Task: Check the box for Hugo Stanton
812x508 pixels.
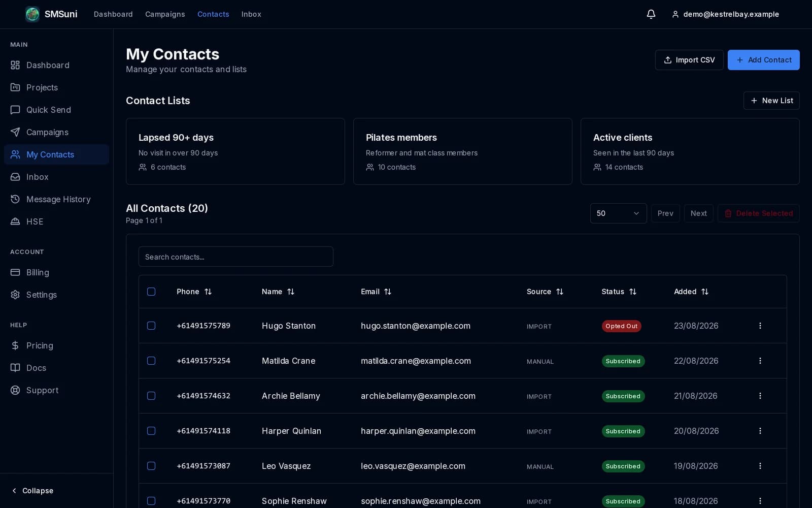Action: point(151,326)
